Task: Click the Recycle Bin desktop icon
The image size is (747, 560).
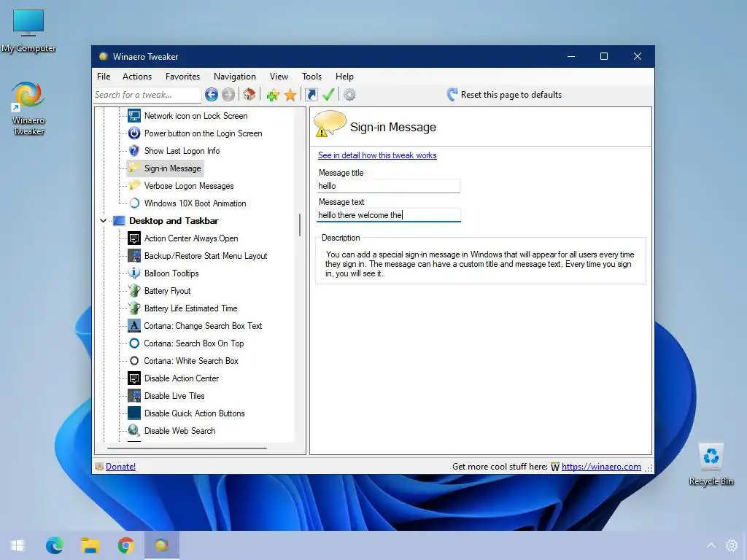Action: pos(711,464)
